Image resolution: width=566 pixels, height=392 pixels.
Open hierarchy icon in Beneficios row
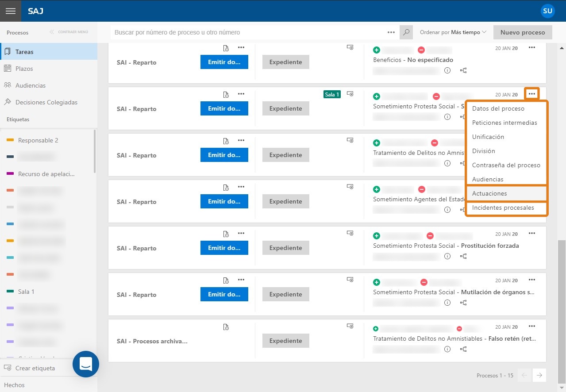[463, 70]
